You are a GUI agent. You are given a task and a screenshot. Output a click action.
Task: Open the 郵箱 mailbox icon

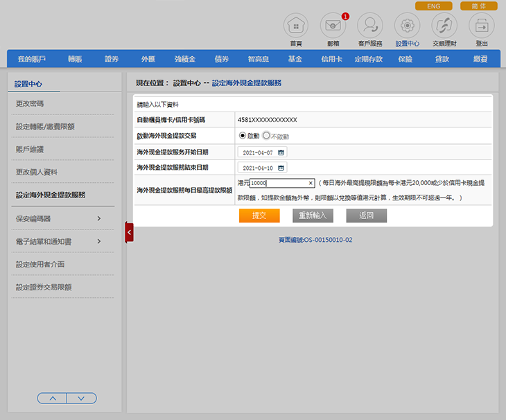pos(333,26)
